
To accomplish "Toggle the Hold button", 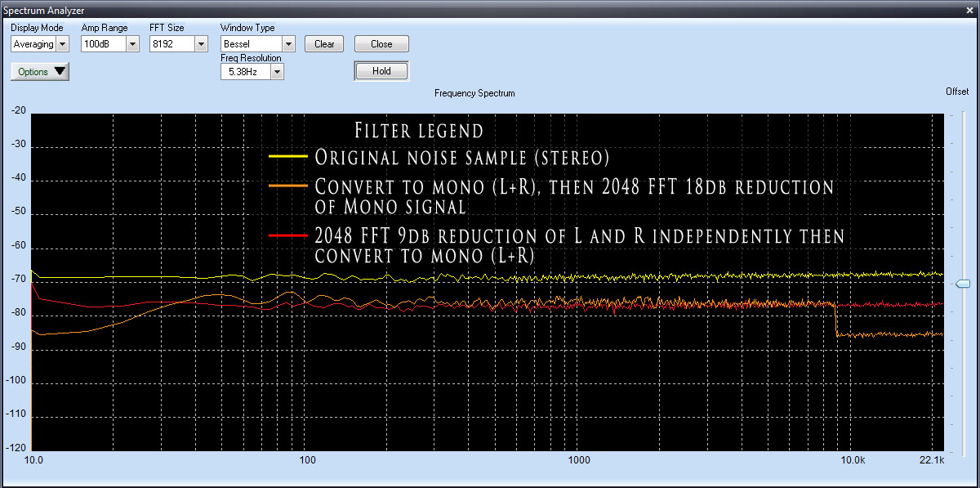I will click(381, 71).
